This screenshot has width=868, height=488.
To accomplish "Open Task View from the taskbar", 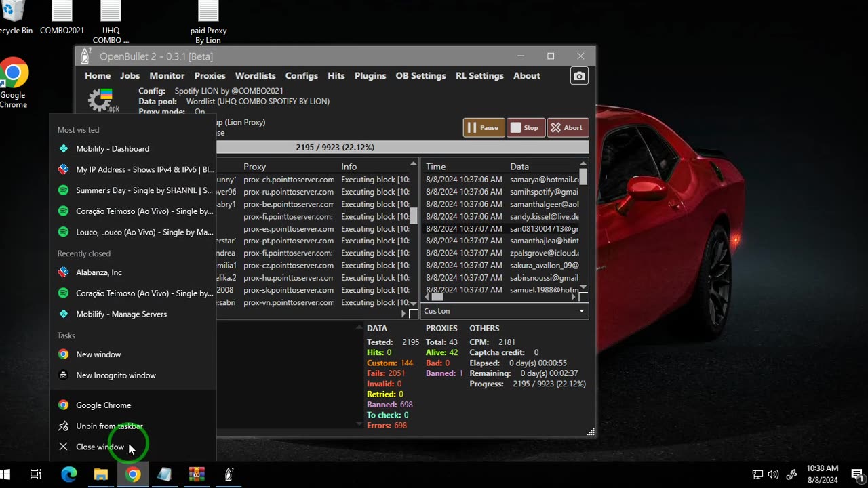I will pos(36,475).
